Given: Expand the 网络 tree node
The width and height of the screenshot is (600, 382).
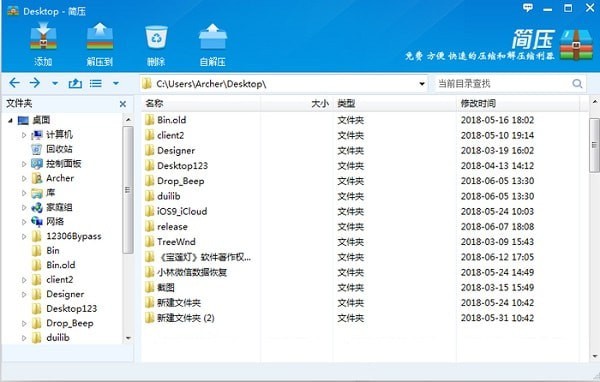Looking at the screenshot, I should coord(24,222).
